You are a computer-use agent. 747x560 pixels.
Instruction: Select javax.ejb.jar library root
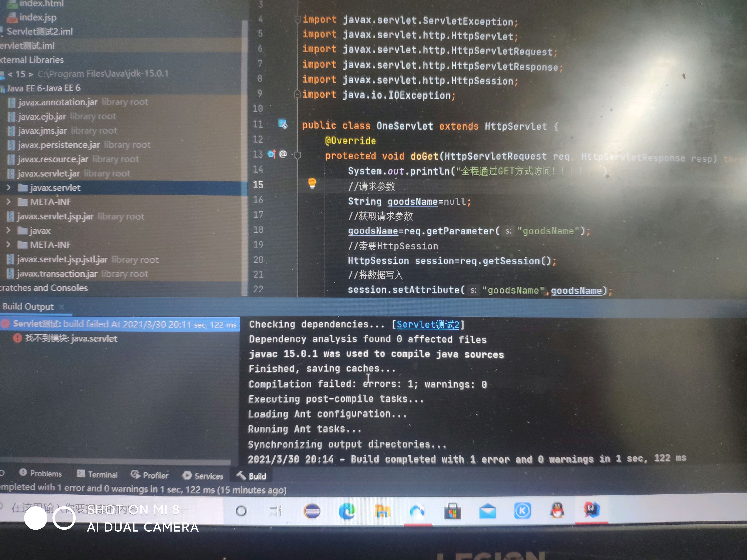pos(62,116)
